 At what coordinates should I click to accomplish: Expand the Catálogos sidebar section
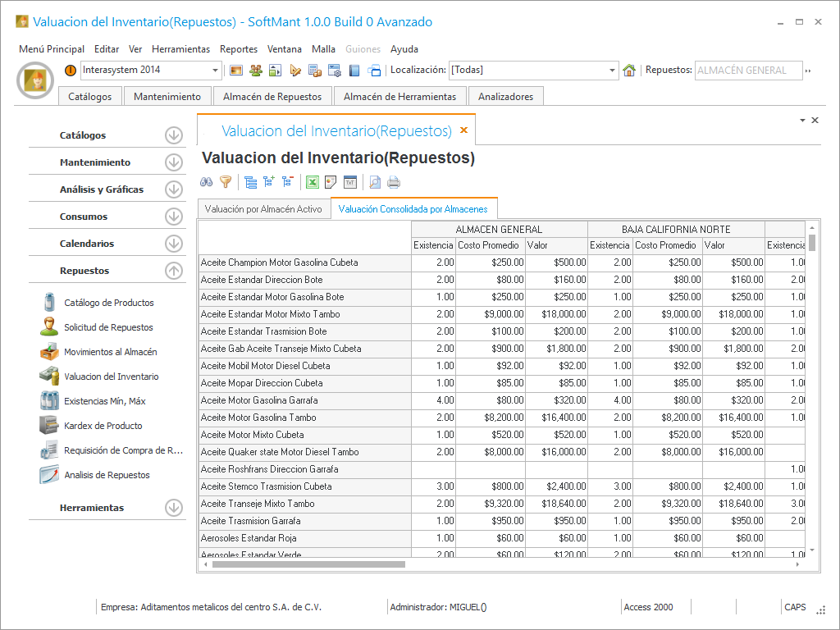(173, 135)
